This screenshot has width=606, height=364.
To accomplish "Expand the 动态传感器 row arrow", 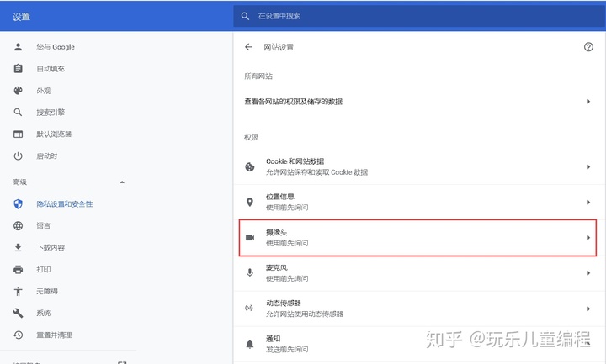I will (x=588, y=309).
